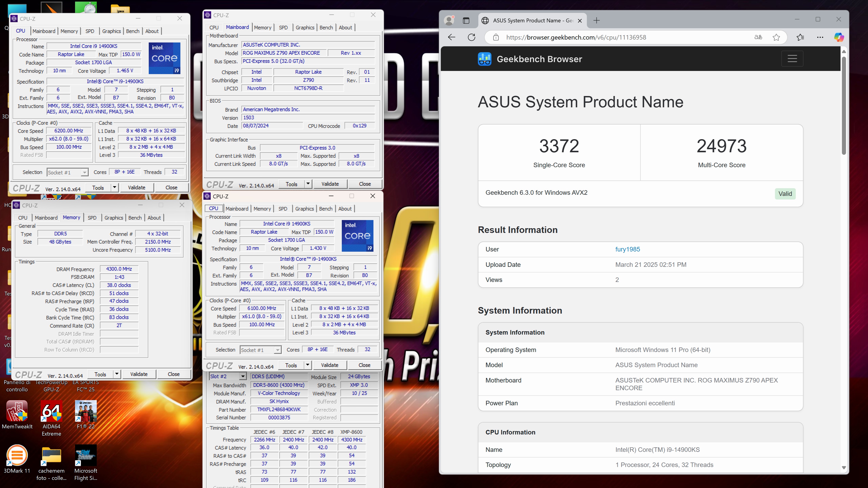868x488 pixels.
Task: Click Validate in bottom-center CPU-Z window
Action: [330, 365]
